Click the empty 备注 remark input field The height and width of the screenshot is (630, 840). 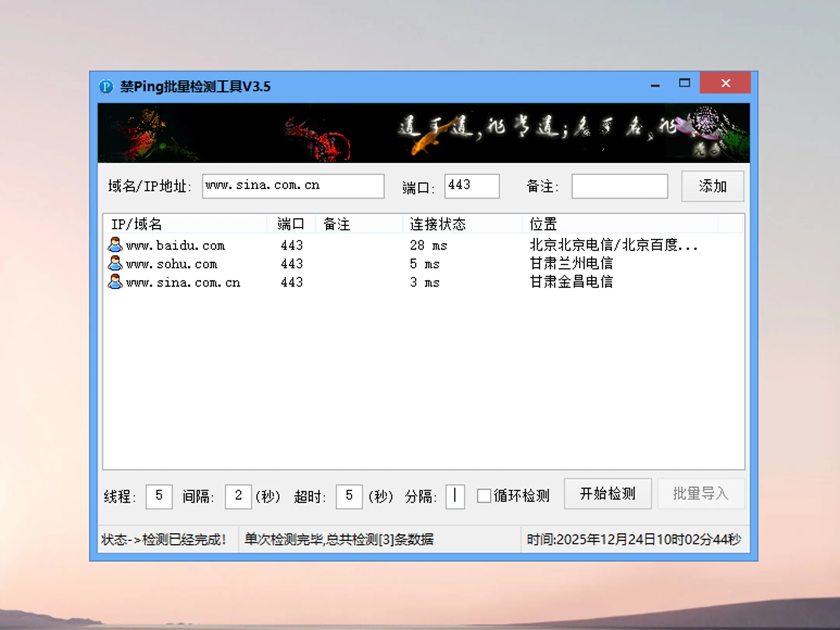[619, 187]
